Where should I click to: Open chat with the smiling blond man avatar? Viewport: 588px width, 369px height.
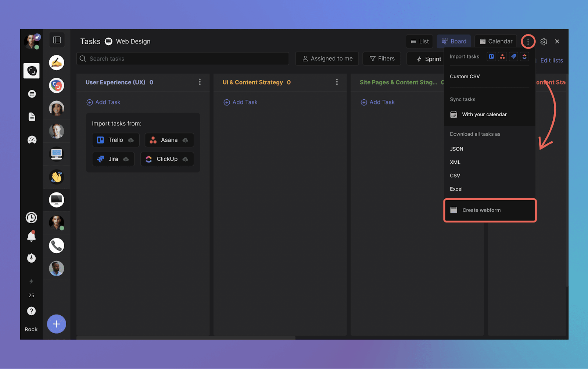pyautogui.click(x=57, y=131)
